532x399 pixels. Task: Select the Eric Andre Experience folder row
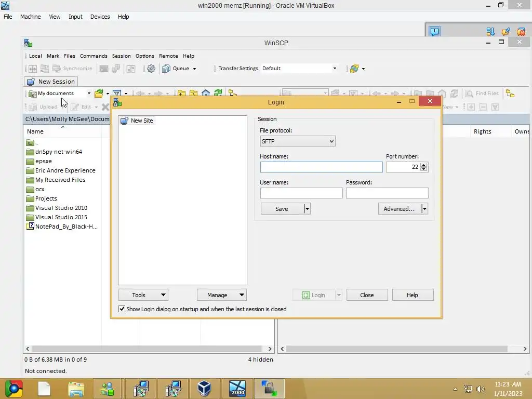[61, 170]
